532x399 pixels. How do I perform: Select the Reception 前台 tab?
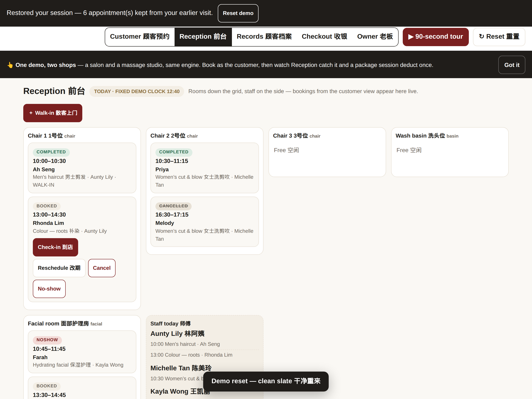[203, 37]
